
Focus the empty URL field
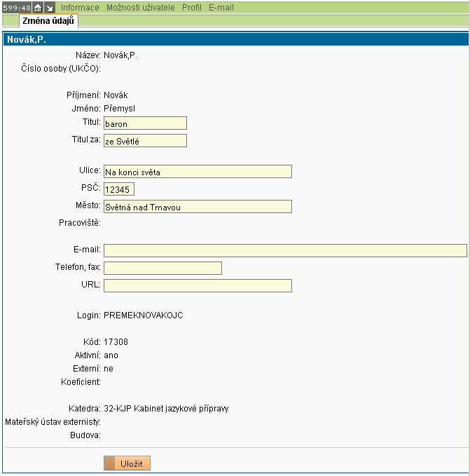[x=198, y=285]
